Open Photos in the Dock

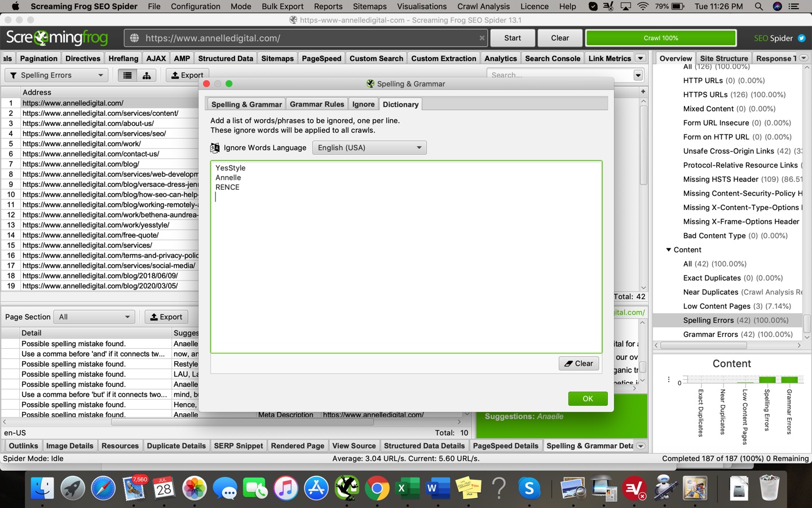(195, 488)
